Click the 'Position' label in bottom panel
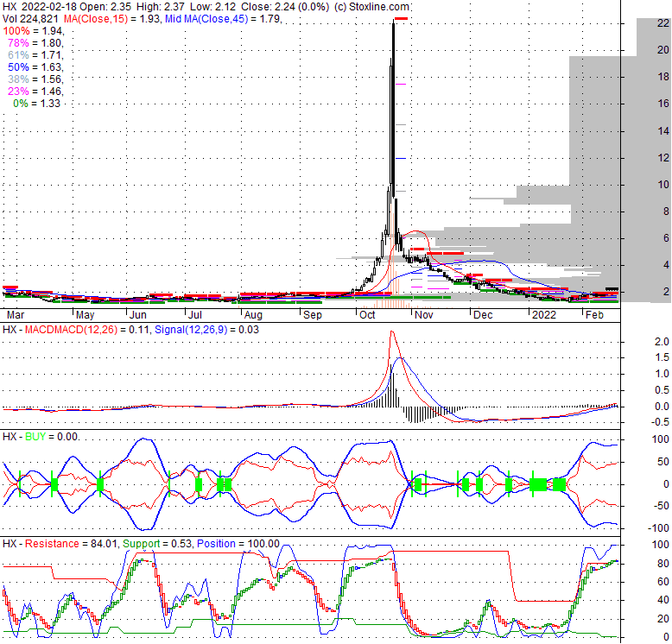 click(x=216, y=544)
